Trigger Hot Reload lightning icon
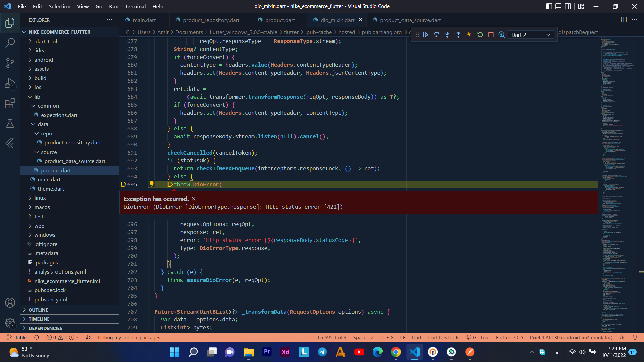Screen dimensions: 644x362 [x=469, y=35]
